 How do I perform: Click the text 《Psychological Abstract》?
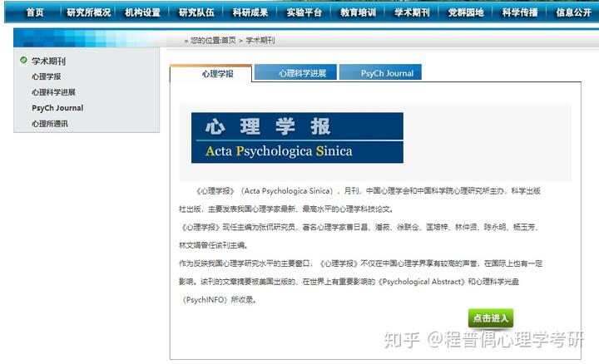(x=422, y=282)
